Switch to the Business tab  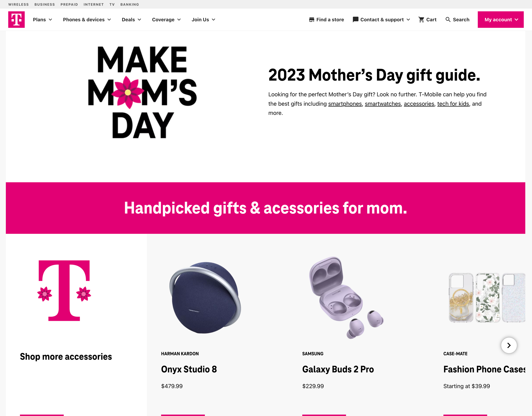click(x=45, y=4)
